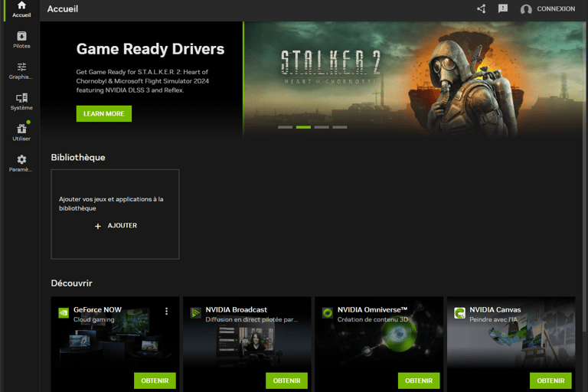Image resolution: width=588 pixels, height=392 pixels.
Task: Click the Bibliothèque section heading
Action: pos(78,158)
